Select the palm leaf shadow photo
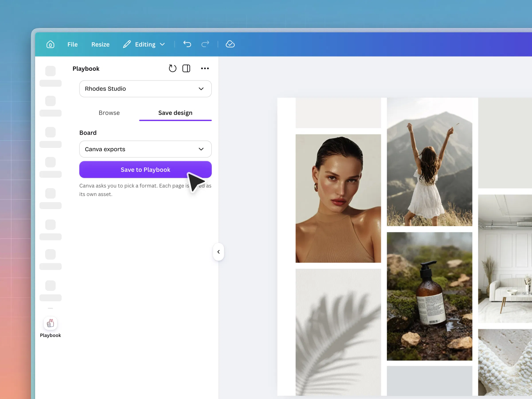 338,332
